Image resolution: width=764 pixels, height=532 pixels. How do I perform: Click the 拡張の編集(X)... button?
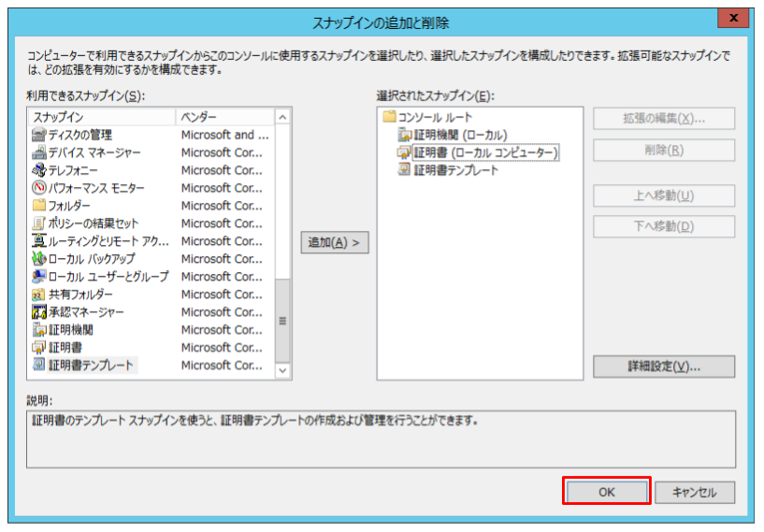pos(664,119)
